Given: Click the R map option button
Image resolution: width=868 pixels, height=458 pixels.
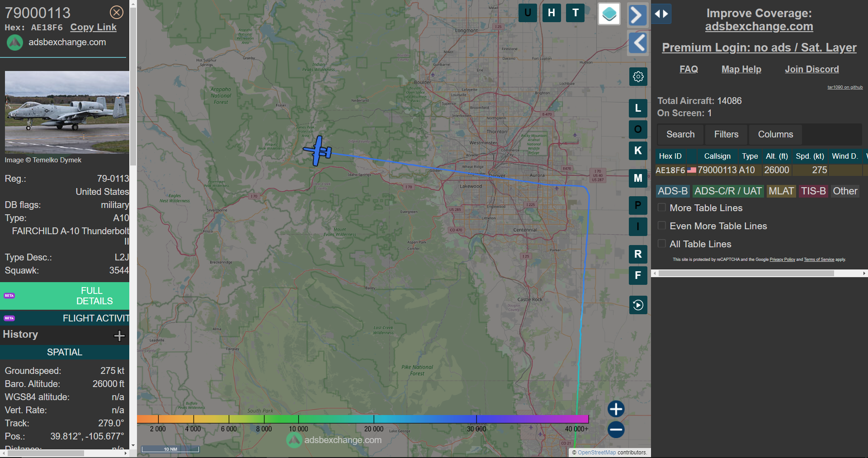Looking at the screenshot, I should 638,254.
